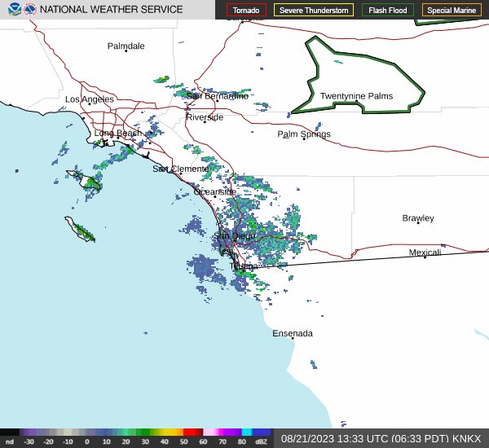The image size is (489, 448).
Task: Click the National Weather Service emblem icon
Action: [30, 10]
